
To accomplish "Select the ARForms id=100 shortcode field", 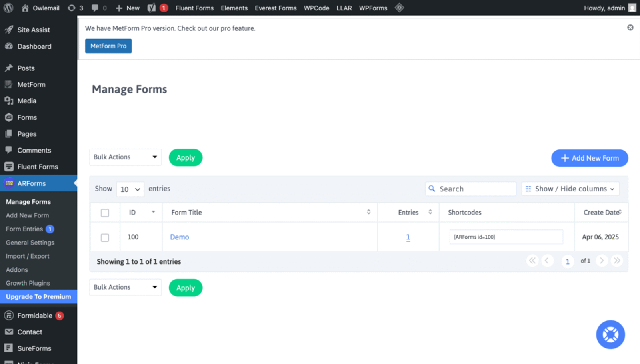I will (506, 237).
